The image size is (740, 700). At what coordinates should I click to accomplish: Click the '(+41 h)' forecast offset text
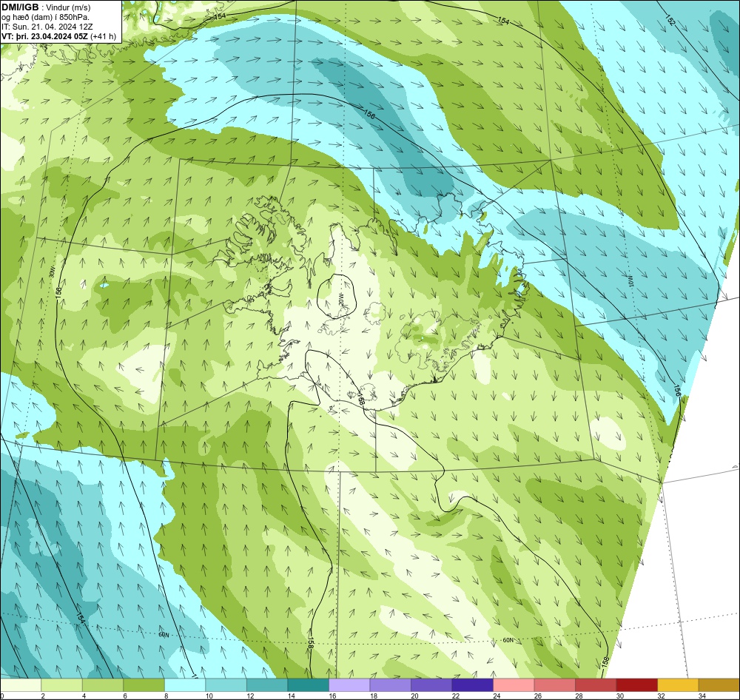[104, 36]
